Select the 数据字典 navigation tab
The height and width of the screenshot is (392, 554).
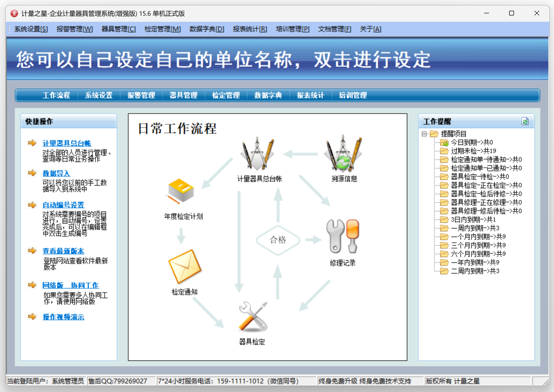(x=268, y=95)
